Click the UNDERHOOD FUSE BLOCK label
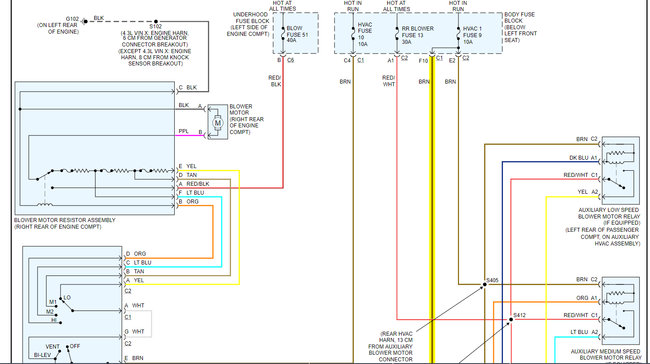The image size is (650, 364). [248, 24]
